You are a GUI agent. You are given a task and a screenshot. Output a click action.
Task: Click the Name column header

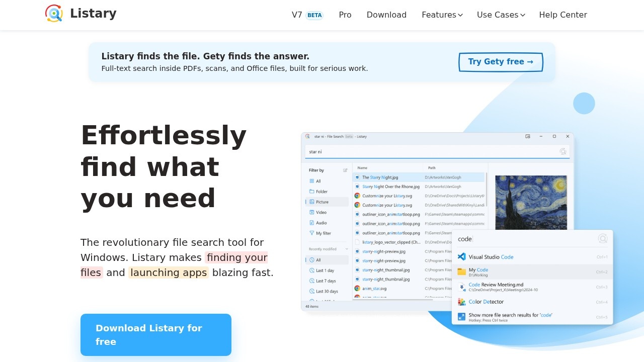pos(362,168)
